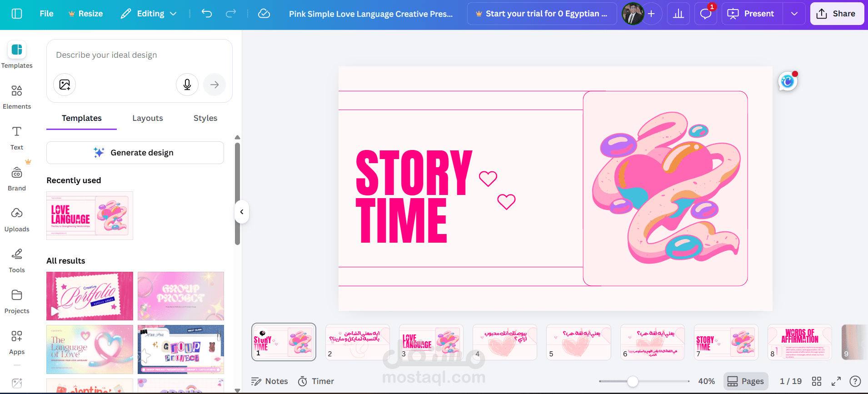Select slide 1 thumbnail
The height and width of the screenshot is (394, 868).
(284, 342)
